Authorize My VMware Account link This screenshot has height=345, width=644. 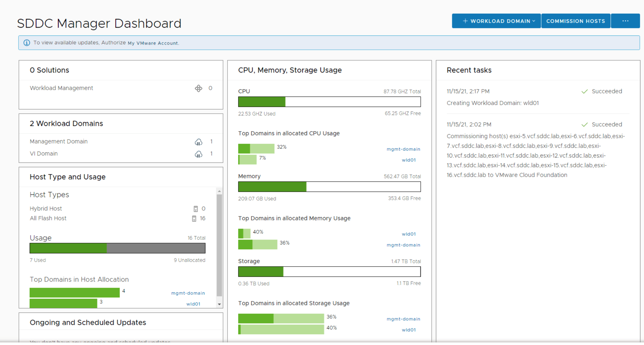pos(152,43)
